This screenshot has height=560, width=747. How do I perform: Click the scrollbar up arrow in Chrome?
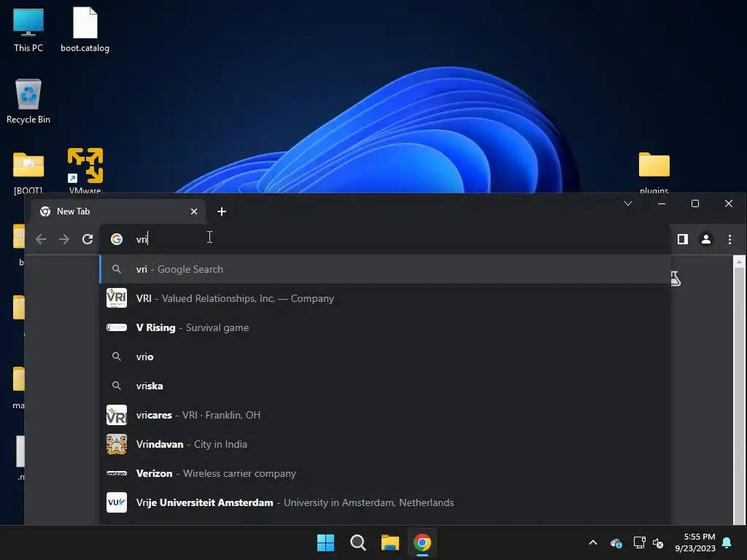[x=739, y=262]
